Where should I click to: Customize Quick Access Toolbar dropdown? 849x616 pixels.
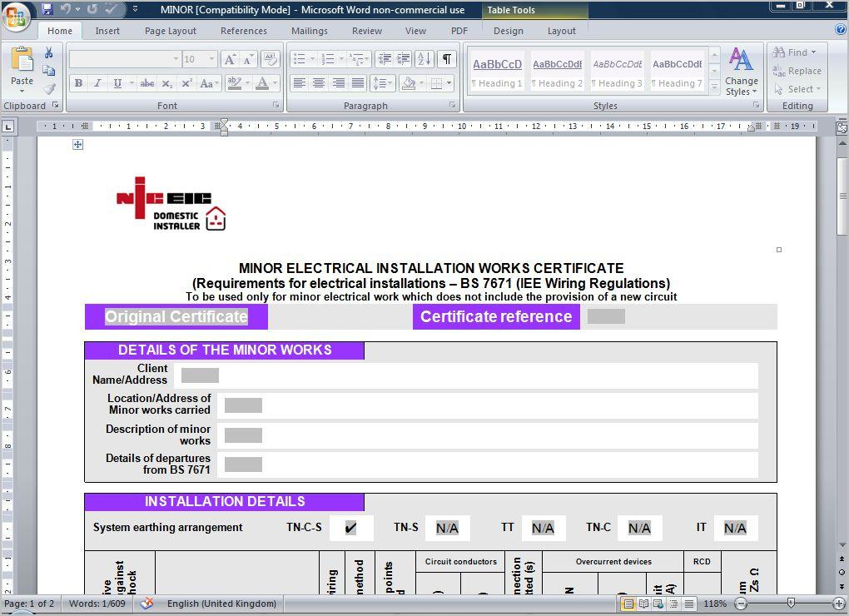[135, 9]
